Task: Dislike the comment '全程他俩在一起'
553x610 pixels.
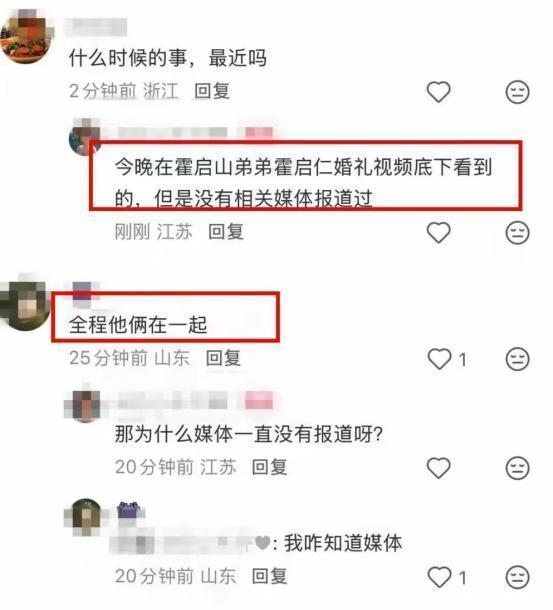Action: 517,359
